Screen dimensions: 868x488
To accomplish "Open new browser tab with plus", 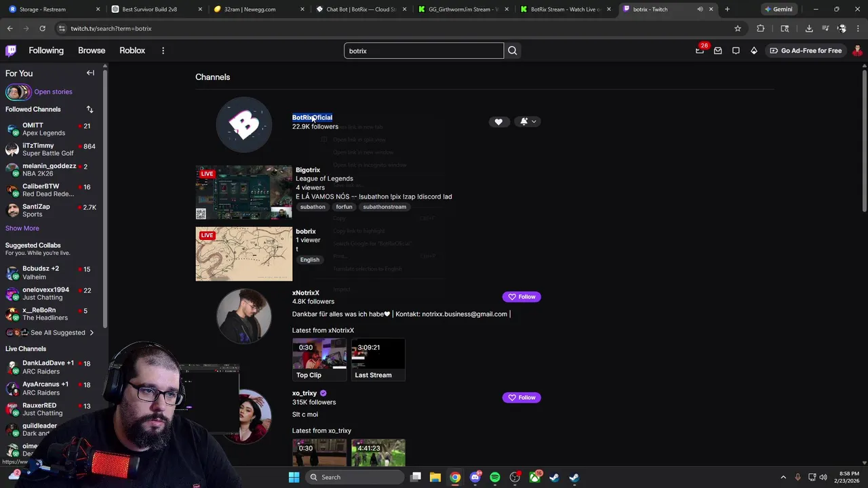I will (727, 9).
